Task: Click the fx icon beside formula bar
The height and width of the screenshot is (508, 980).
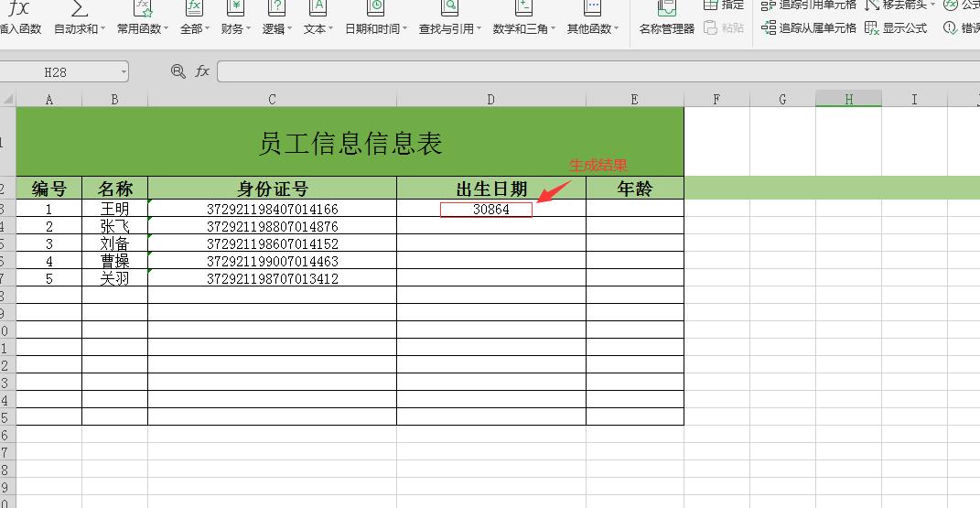Action: pos(202,71)
